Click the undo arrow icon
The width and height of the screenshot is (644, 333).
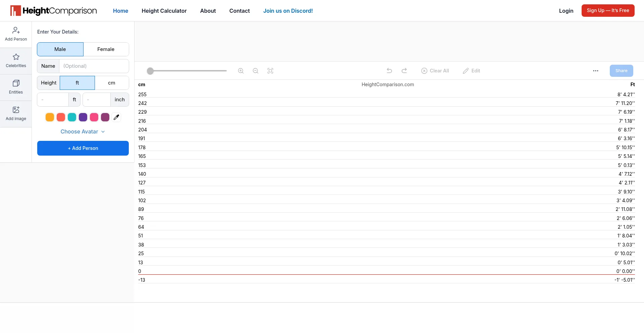pyautogui.click(x=389, y=71)
